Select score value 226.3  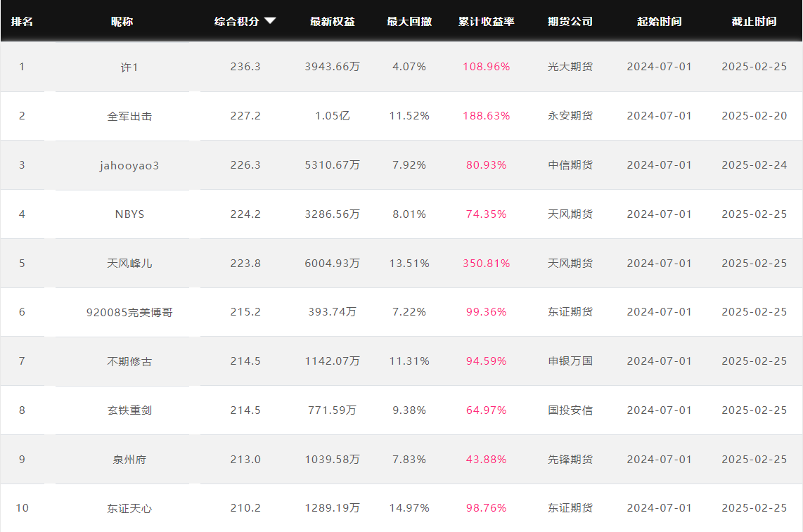(x=245, y=165)
